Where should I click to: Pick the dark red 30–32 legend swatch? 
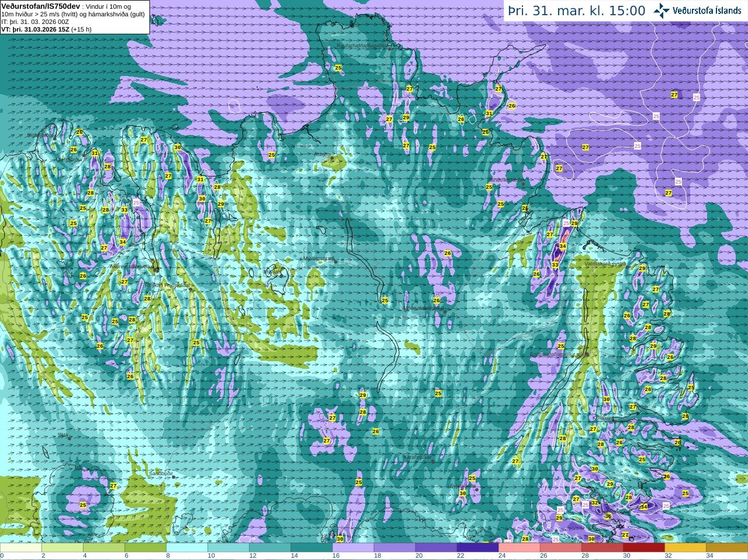coord(644,548)
